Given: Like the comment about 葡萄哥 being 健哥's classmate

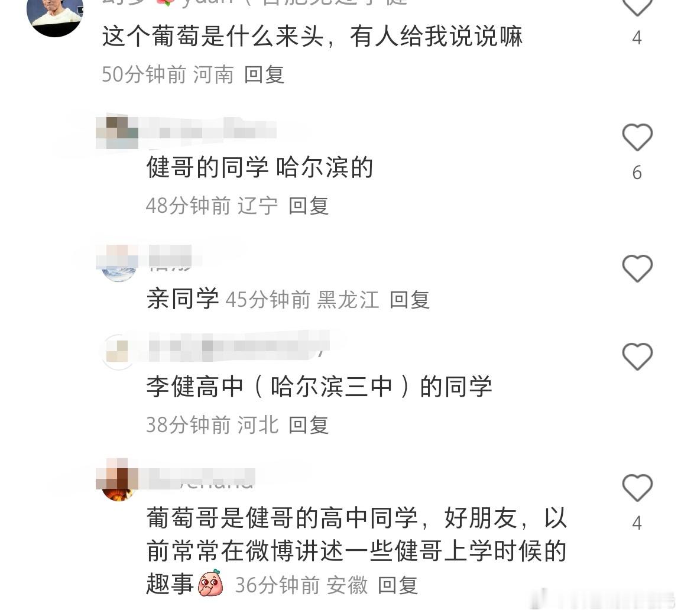Looking at the screenshot, I should (x=637, y=487).
